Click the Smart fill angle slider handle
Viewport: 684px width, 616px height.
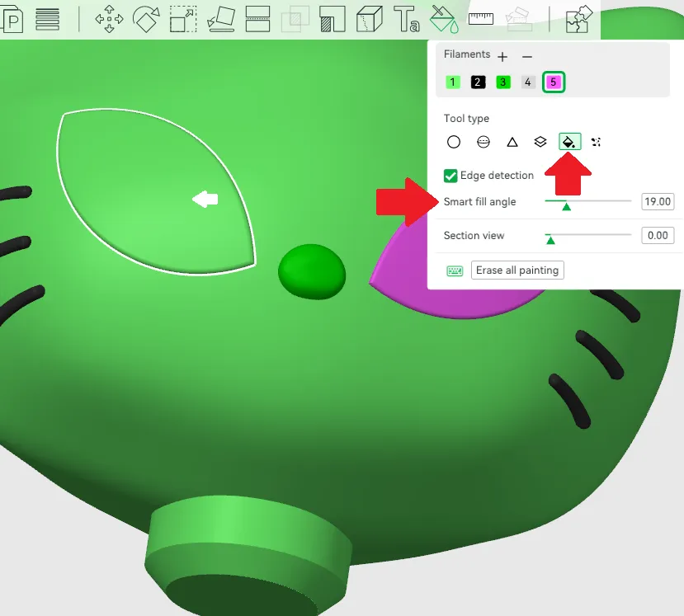coord(566,207)
